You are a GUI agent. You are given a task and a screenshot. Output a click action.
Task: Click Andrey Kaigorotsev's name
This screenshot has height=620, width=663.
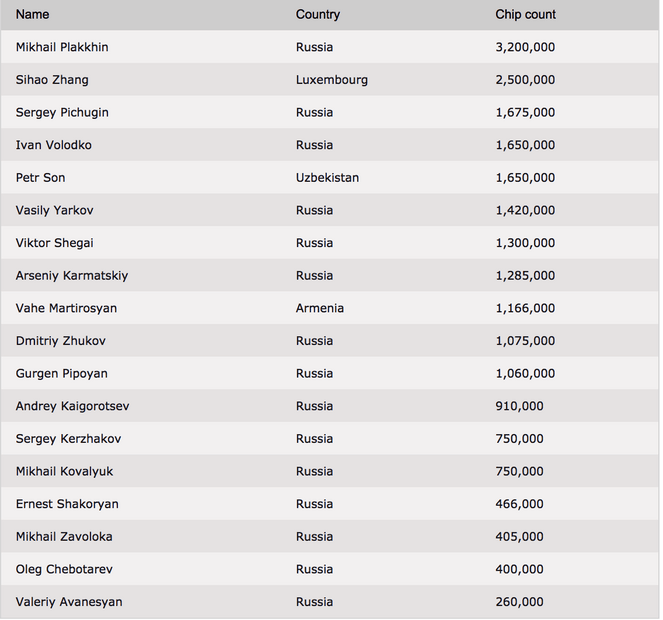point(72,406)
